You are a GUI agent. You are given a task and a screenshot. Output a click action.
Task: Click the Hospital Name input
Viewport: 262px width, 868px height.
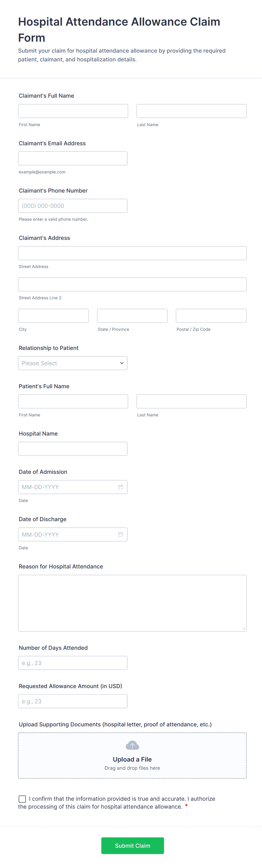pos(73,449)
